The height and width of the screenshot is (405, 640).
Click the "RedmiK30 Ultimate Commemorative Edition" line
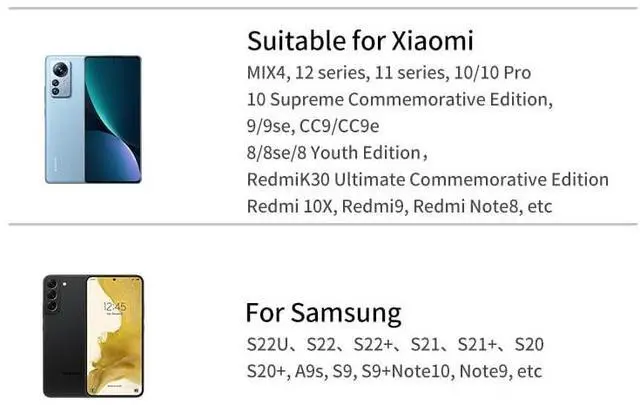(x=427, y=180)
